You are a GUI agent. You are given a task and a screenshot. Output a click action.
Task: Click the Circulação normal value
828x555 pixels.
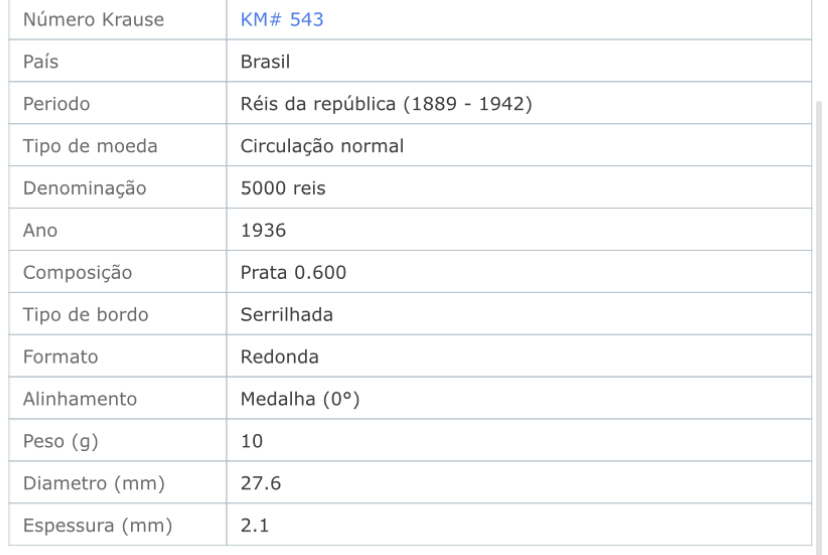click(x=322, y=146)
